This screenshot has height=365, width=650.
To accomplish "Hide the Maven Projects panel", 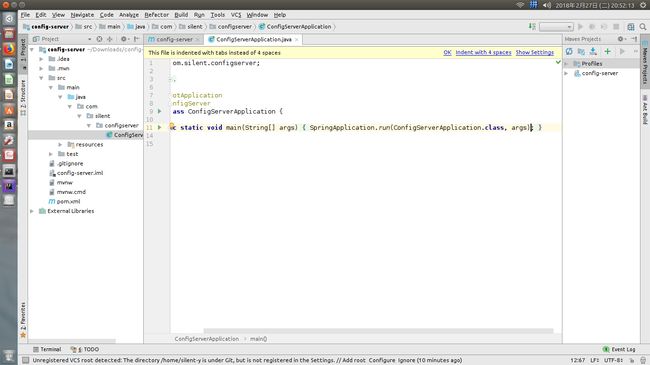I will point(634,39).
